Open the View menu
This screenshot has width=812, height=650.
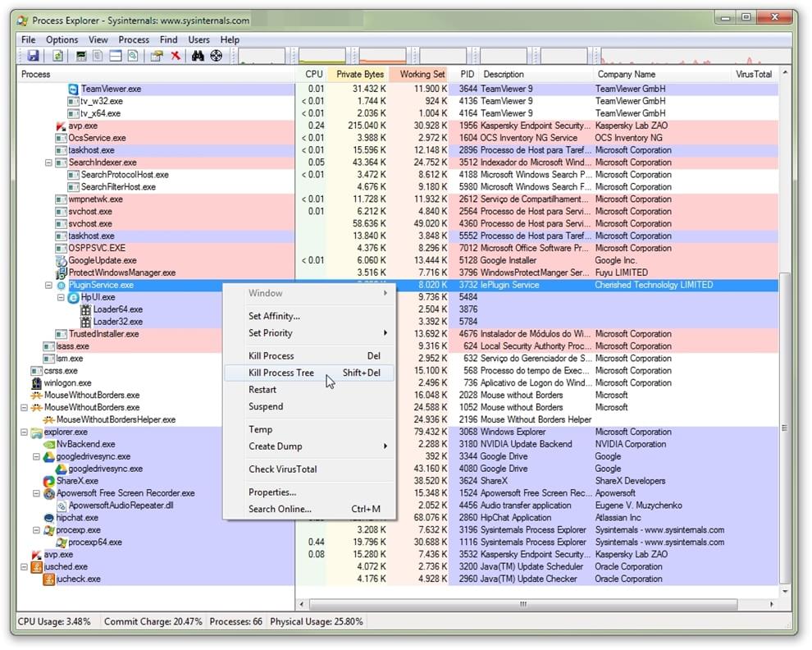pos(98,40)
